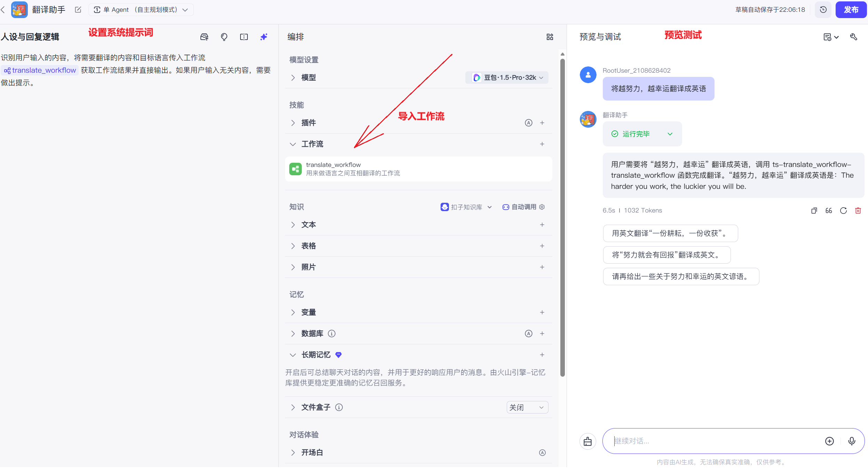Click the version history clock icon

pyautogui.click(x=823, y=10)
